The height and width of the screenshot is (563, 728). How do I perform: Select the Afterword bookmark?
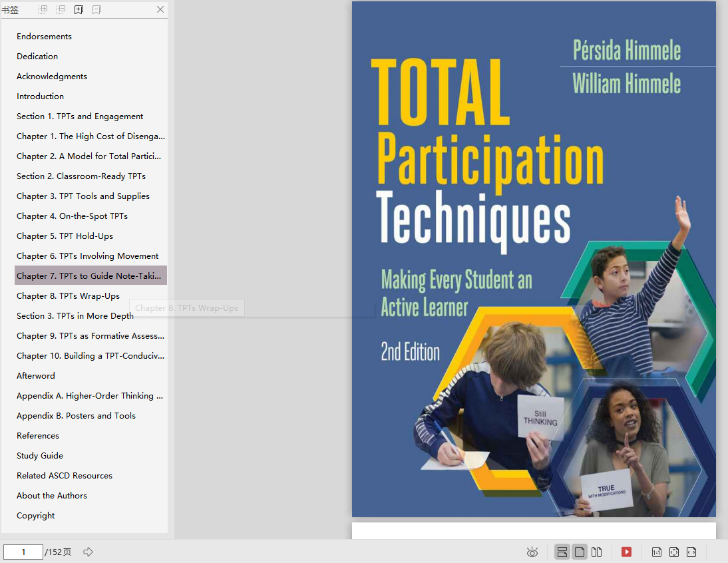click(36, 375)
